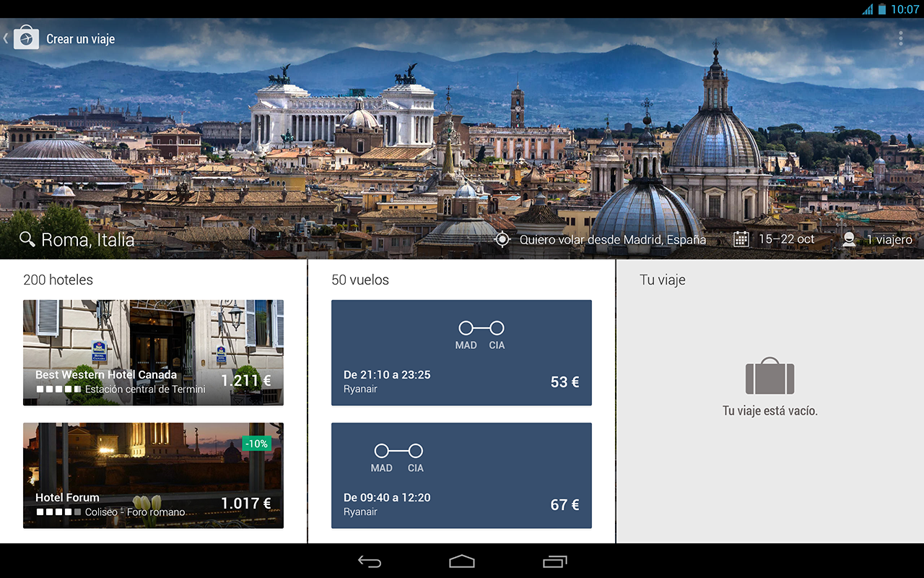Edit the destination Roma, Italia
Screen dimensions: 924x578
click(x=88, y=240)
